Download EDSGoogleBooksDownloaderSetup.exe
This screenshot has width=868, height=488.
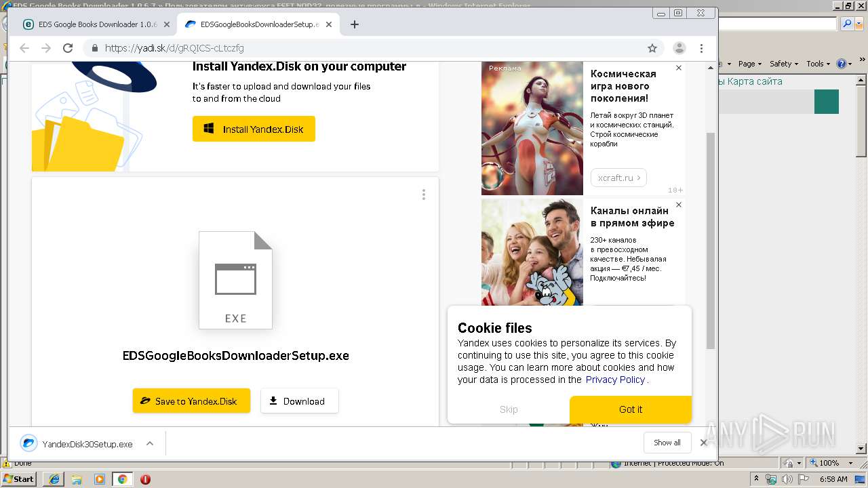tap(299, 401)
